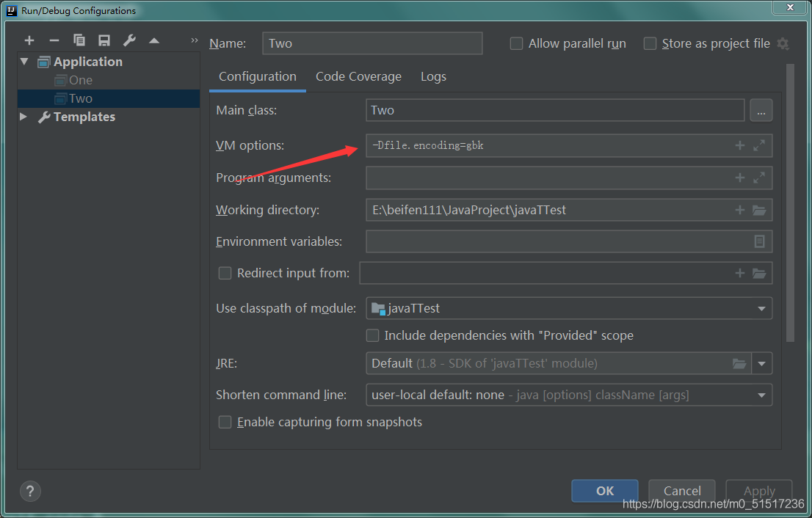
Task: Open the Logs tab
Action: tap(433, 76)
